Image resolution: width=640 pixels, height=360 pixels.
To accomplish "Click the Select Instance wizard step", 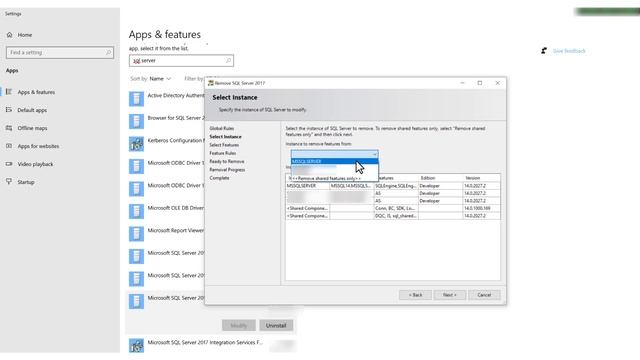I will pos(225,136).
